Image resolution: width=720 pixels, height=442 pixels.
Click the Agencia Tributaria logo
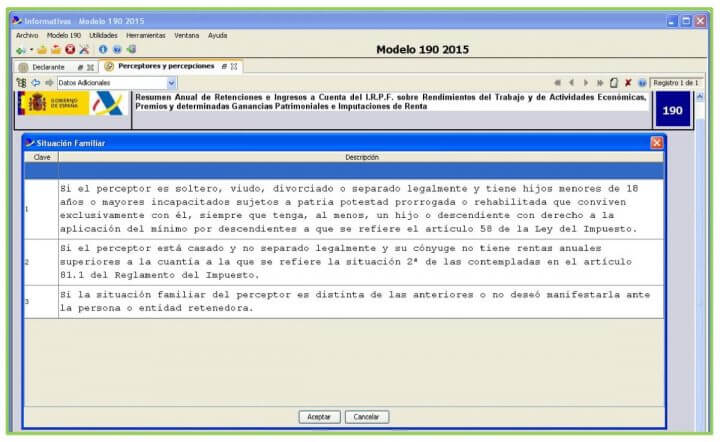tap(108, 103)
